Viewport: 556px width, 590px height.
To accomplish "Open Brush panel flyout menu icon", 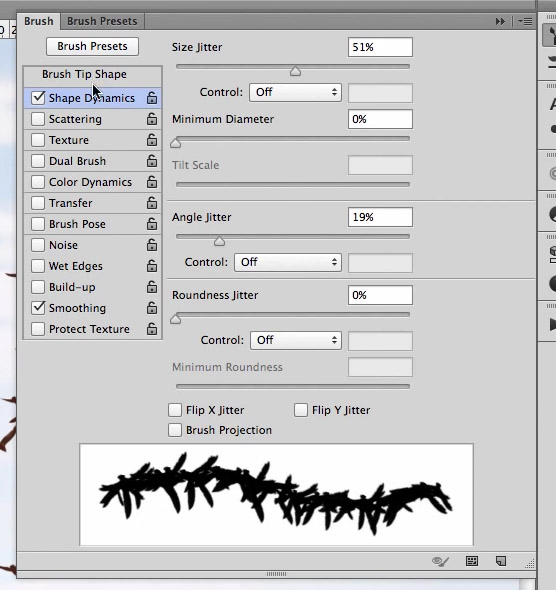I will coord(525,21).
